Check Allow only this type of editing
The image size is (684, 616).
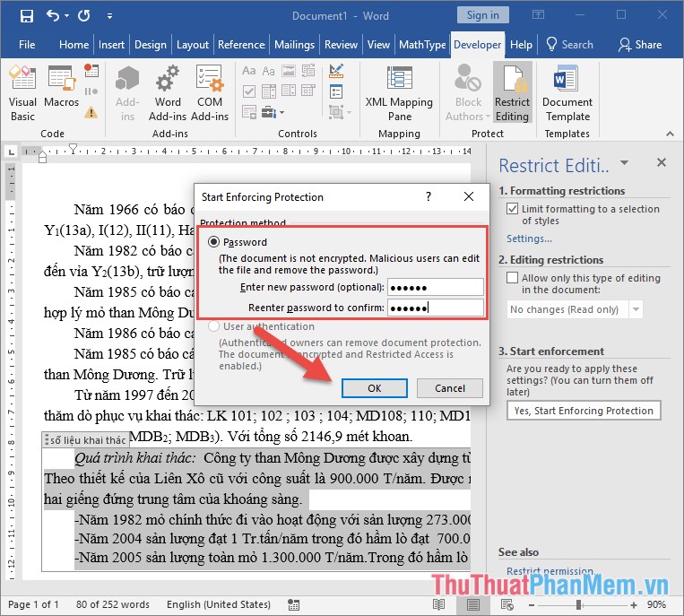pos(513,277)
